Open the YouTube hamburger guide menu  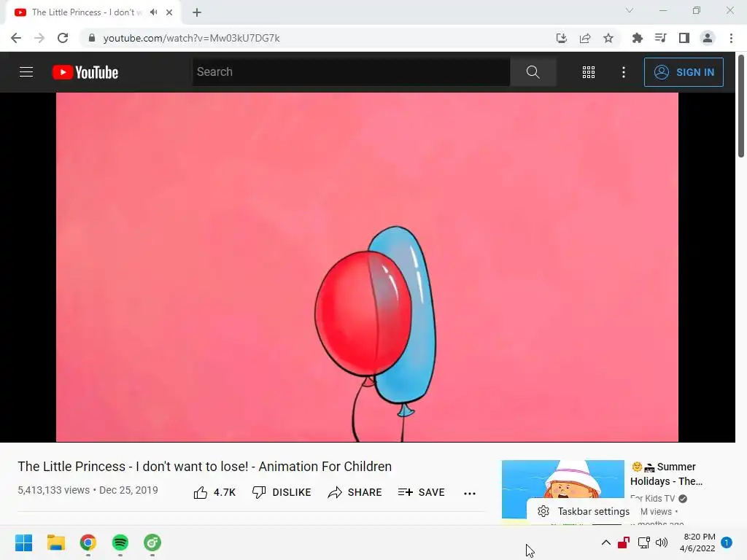(x=26, y=72)
